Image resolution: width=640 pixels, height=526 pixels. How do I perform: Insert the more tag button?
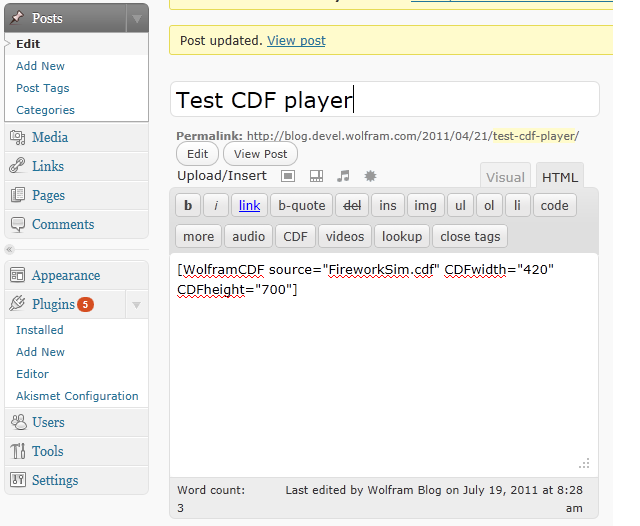198,236
